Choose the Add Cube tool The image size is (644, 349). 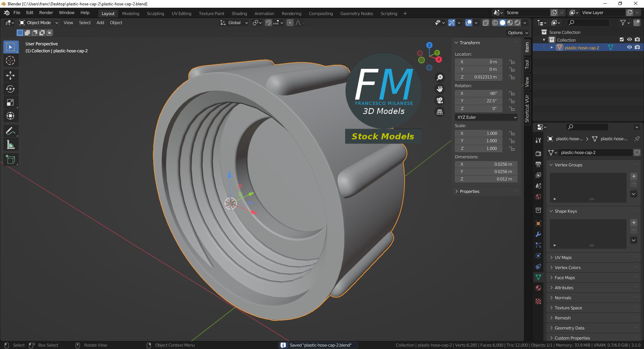(x=10, y=159)
